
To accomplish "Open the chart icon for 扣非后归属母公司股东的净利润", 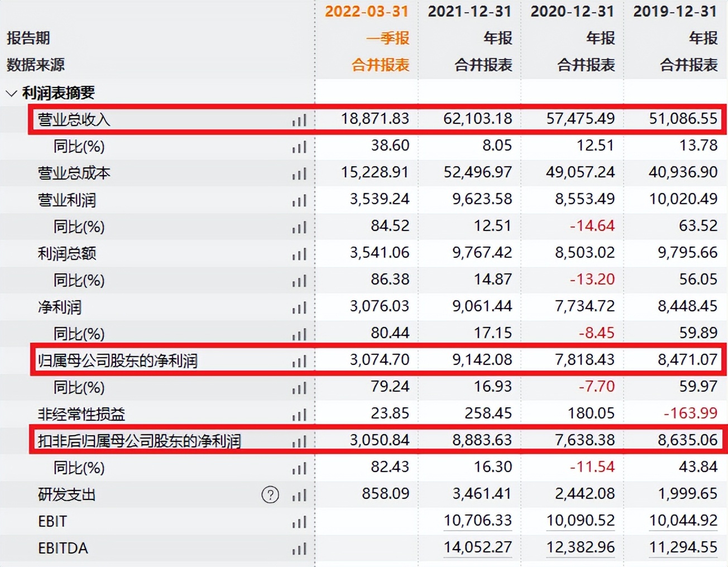I will tap(300, 441).
